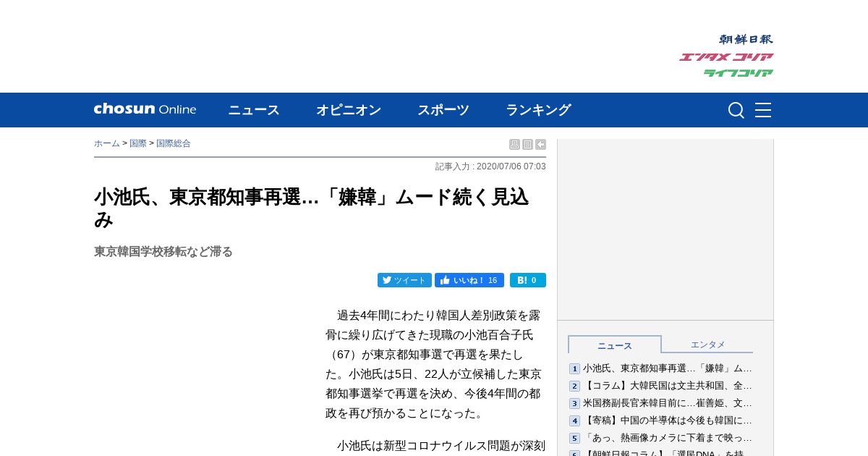Viewport: 868px width, 456px height.
Task: Open the エンタメコリア logo link
Action: (x=726, y=56)
